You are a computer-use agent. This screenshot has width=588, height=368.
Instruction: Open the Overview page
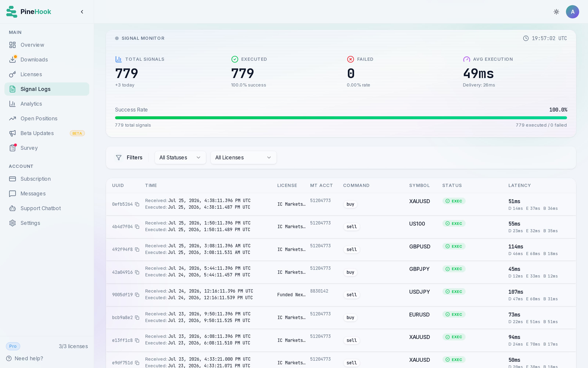tap(47, 45)
